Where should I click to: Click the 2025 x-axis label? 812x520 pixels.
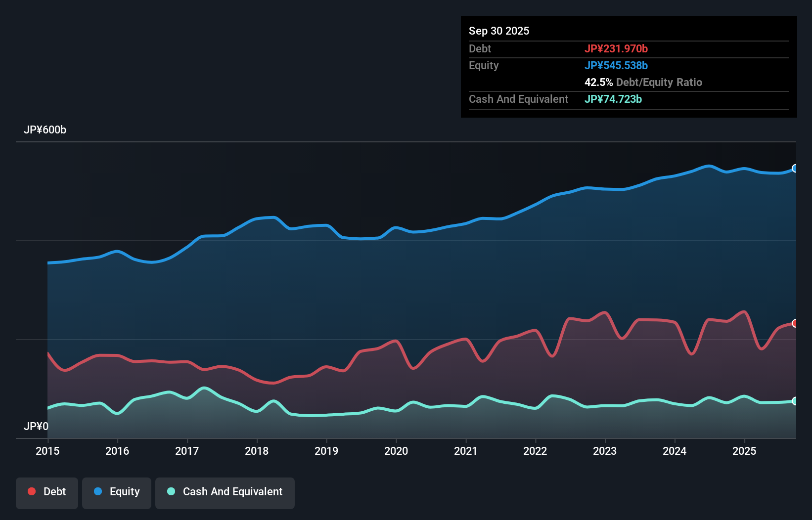click(x=744, y=451)
